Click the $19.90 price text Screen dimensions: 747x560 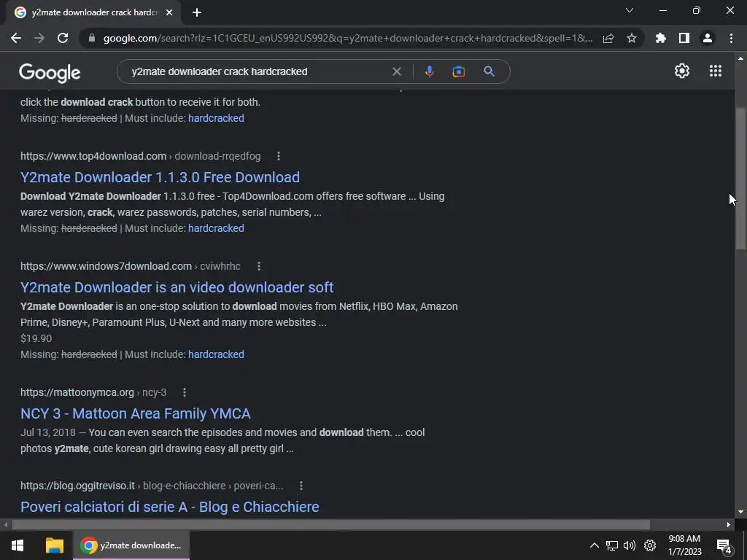(36, 338)
